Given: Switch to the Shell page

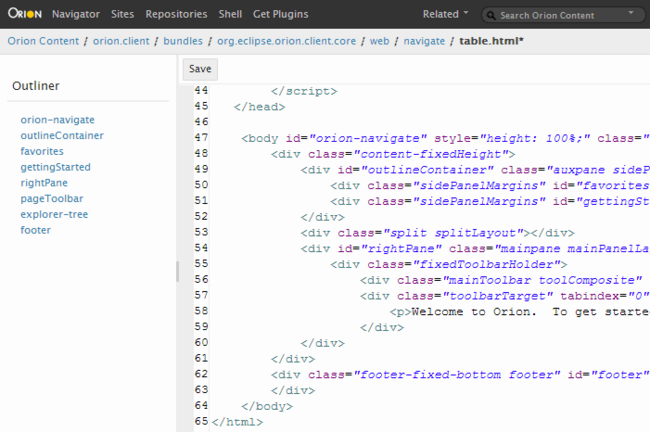Looking at the screenshot, I should (x=230, y=14).
